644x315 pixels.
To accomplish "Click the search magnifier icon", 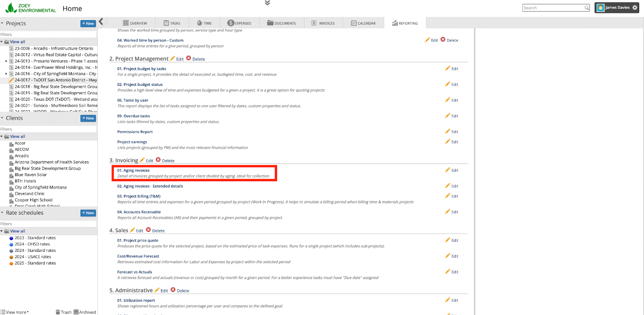I will [587, 8].
